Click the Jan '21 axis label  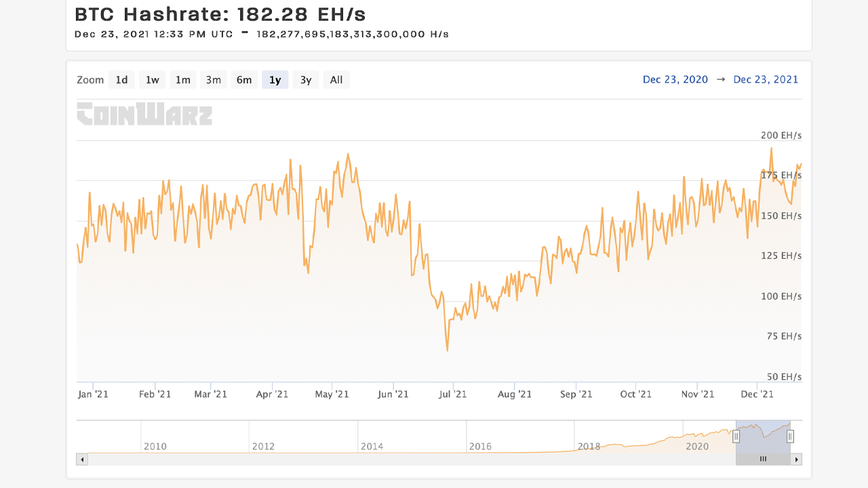pyautogui.click(x=93, y=394)
